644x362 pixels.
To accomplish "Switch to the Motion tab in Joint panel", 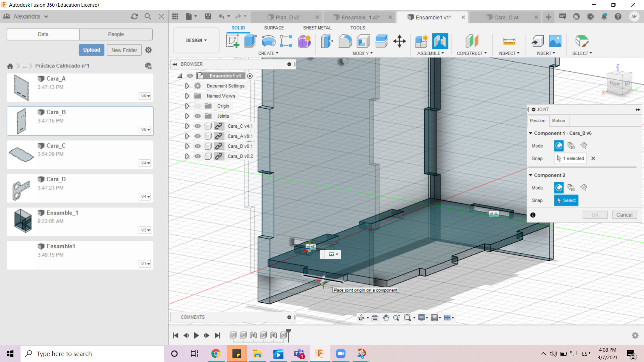I will (x=558, y=121).
